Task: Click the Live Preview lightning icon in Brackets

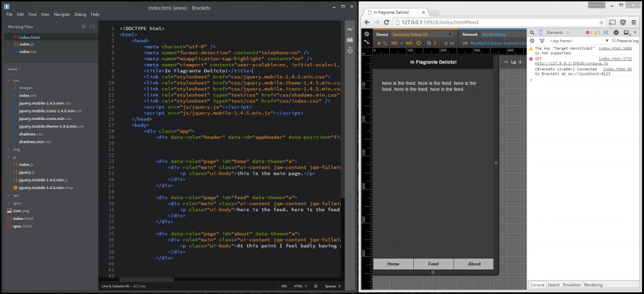Action: tap(350, 30)
